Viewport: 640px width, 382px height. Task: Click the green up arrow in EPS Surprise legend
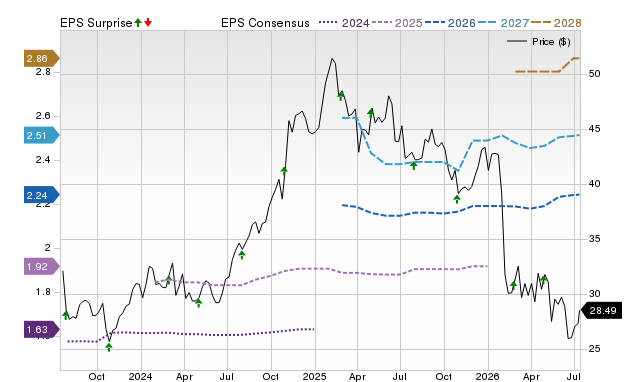tap(138, 22)
